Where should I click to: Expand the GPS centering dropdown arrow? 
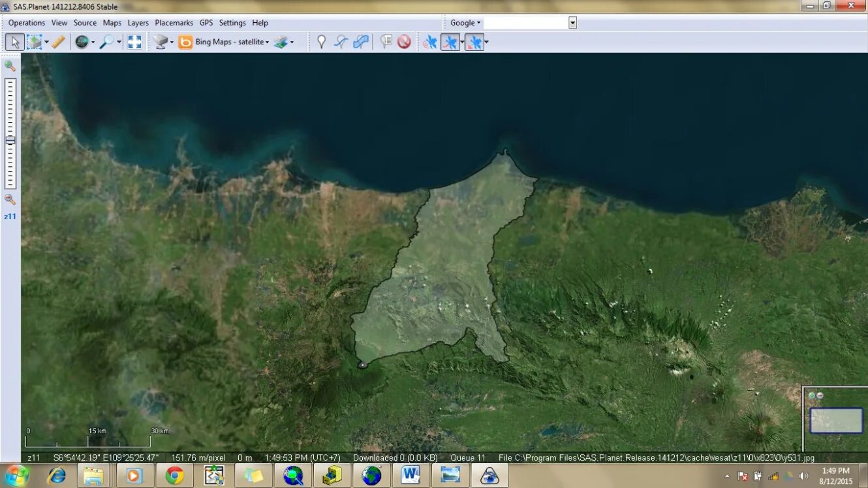pyautogui.click(x=486, y=42)
